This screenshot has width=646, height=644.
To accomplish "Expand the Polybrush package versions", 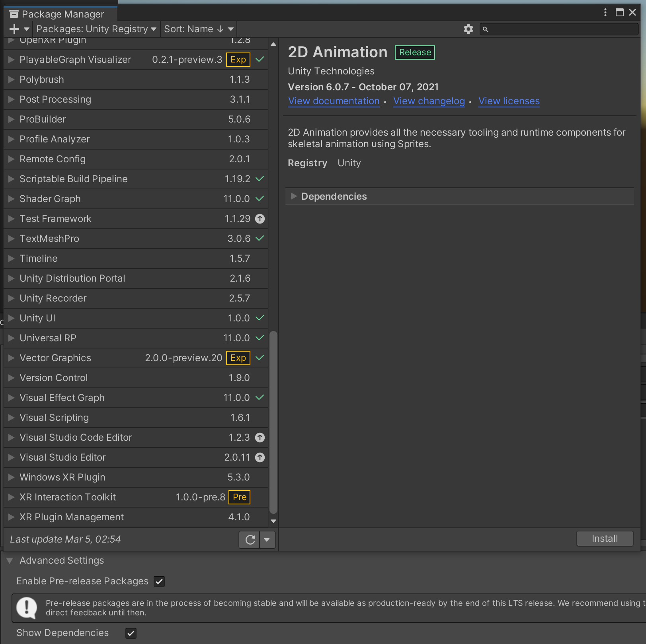I will [11, 80].
